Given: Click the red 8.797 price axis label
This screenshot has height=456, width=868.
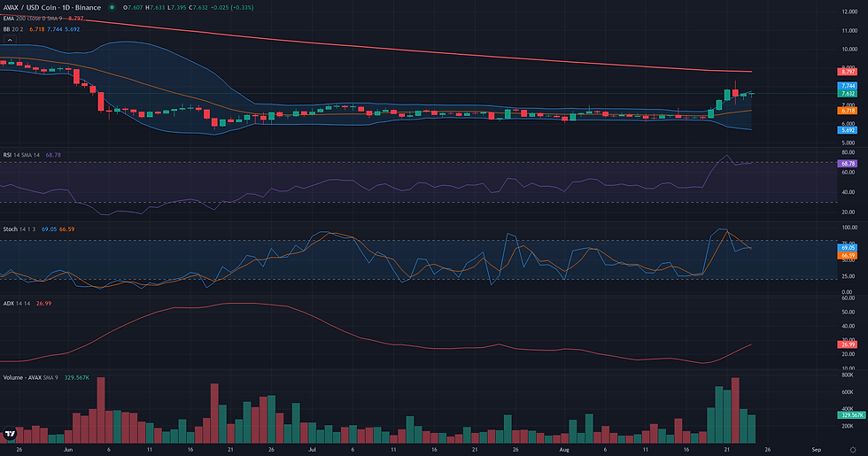Looking at the screenshot, I should point(848,72).
